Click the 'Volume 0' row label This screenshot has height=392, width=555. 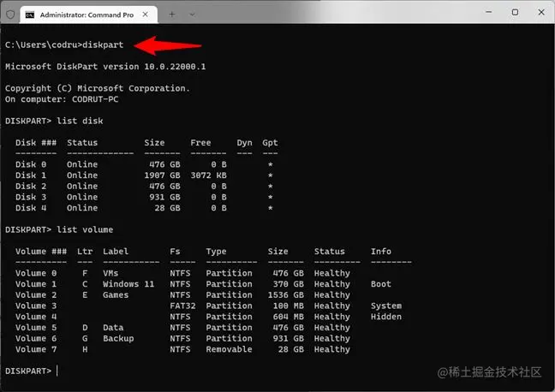pyautogui.click(x=36, y=273)
